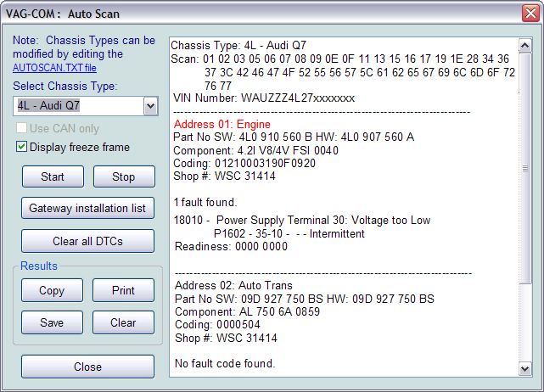The width and height of the screenshot is (544, 392).
Task: Toggle the Use CAN only checkbox
Action: (21, 128)
